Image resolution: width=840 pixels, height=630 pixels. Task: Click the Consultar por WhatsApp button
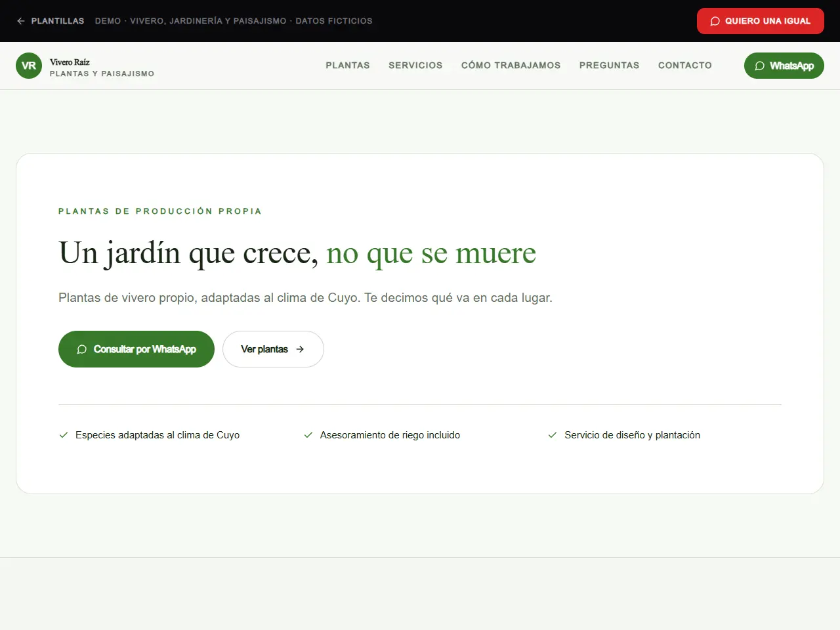[x=136, y=349]
